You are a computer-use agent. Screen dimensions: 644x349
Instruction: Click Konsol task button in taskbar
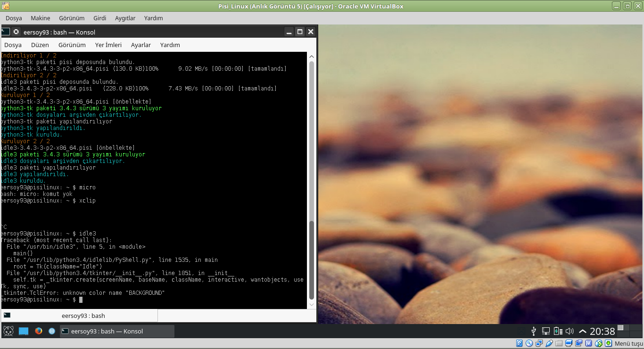[117, 331]
